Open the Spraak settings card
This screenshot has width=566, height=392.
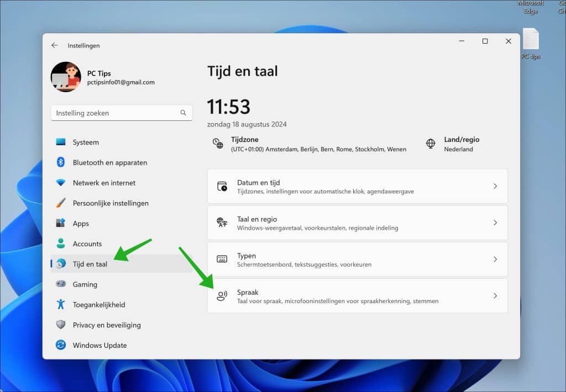click(358, 296)
